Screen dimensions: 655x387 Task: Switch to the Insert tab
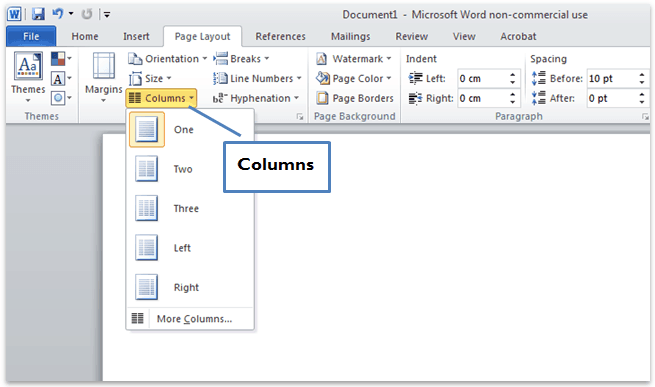coord(136,36)
